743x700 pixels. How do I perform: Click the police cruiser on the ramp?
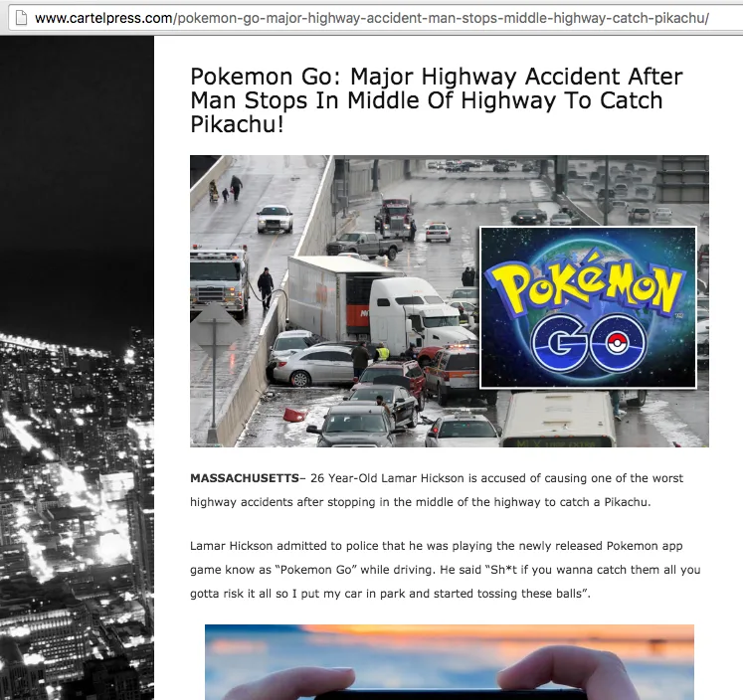(275, 219)
